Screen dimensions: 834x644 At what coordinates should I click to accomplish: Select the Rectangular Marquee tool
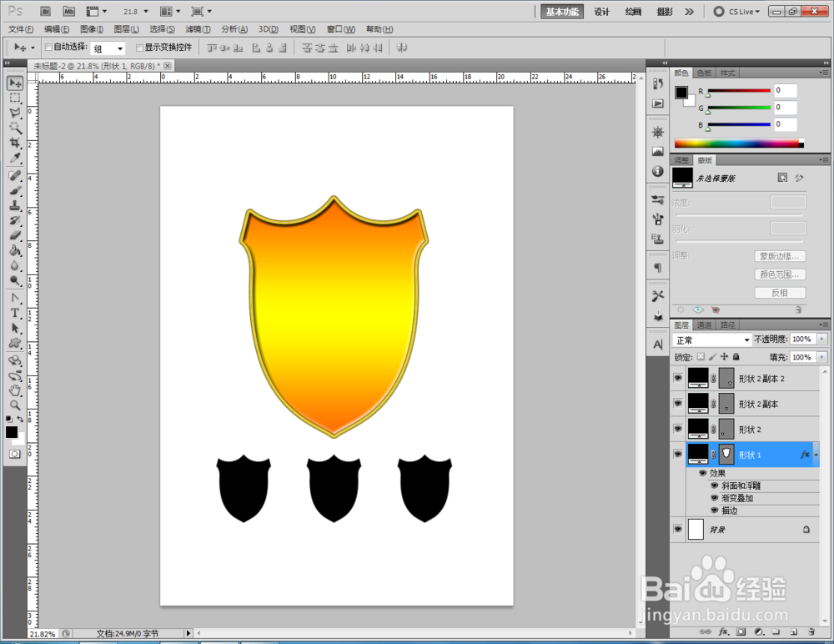(15, 98)
